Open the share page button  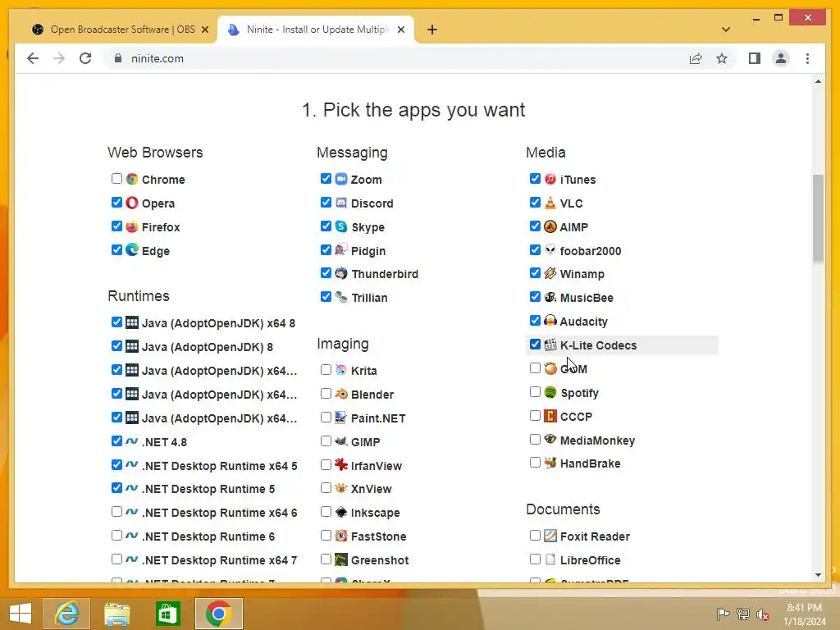(x=696, y=58)
